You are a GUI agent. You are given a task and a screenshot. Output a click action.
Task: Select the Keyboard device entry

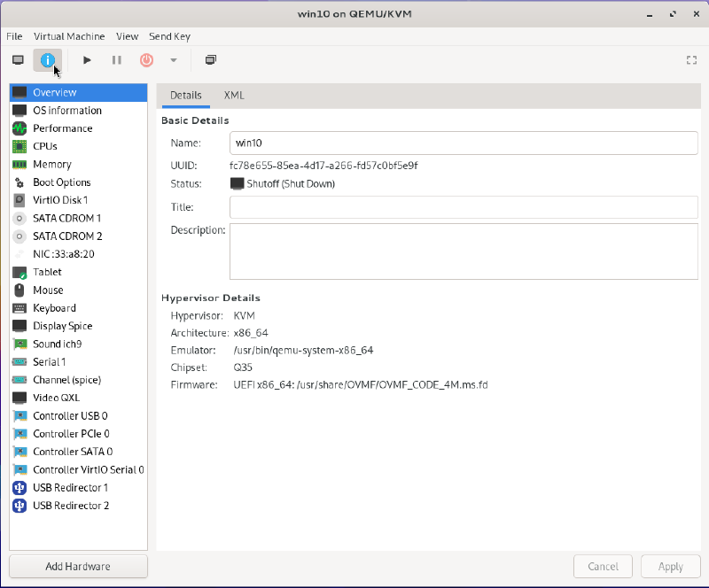tap(78, 308)
